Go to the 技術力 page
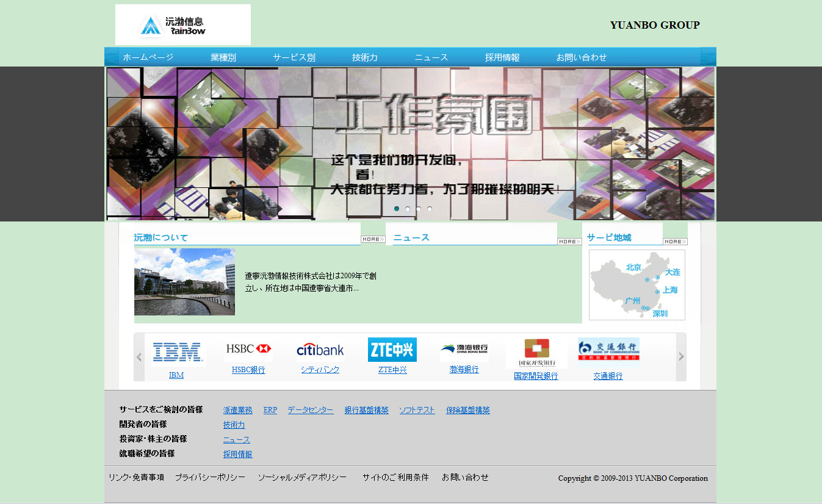 pyautogui.click(x=365, y=57)
